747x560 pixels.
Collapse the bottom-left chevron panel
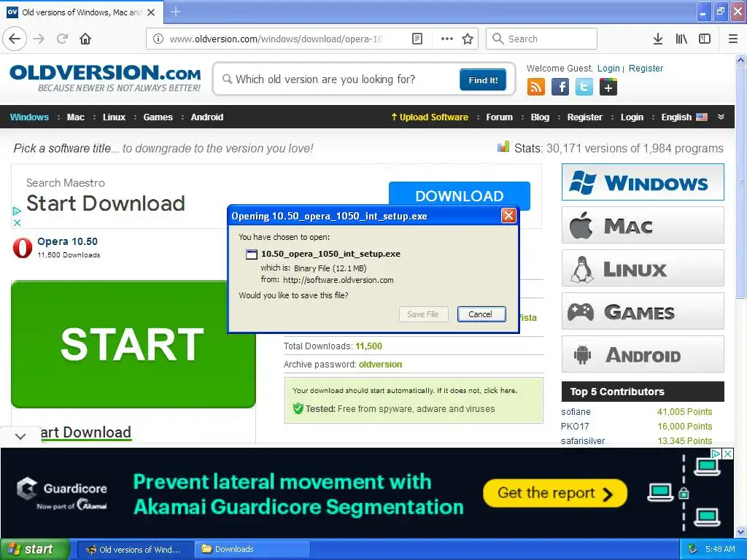(x=20, y=436)
